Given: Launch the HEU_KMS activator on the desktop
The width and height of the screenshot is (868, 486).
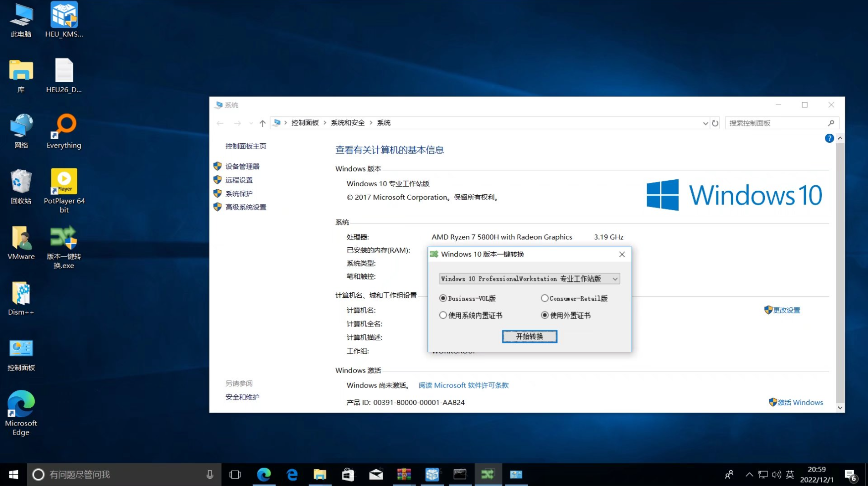Looking at the screenshot, I should pos(63,15).
